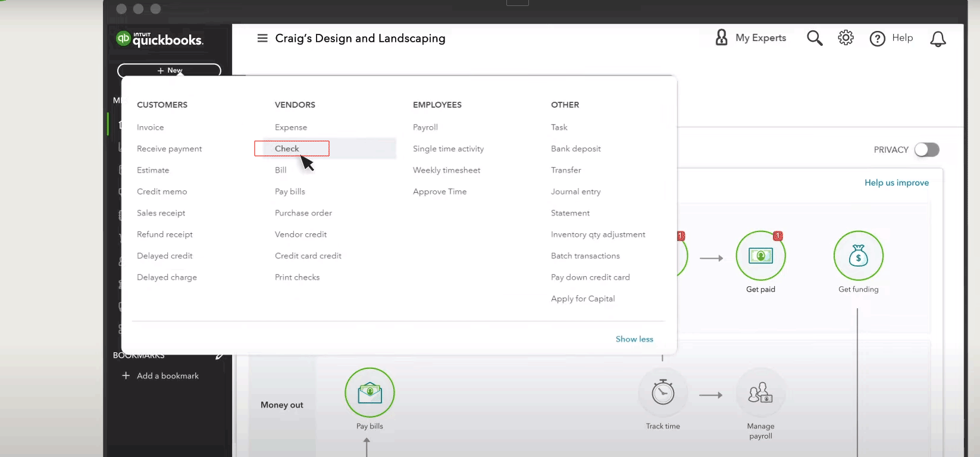The image size is (980, 457).
Task: Select Bill under Vendors
Action: click(280, 170)
